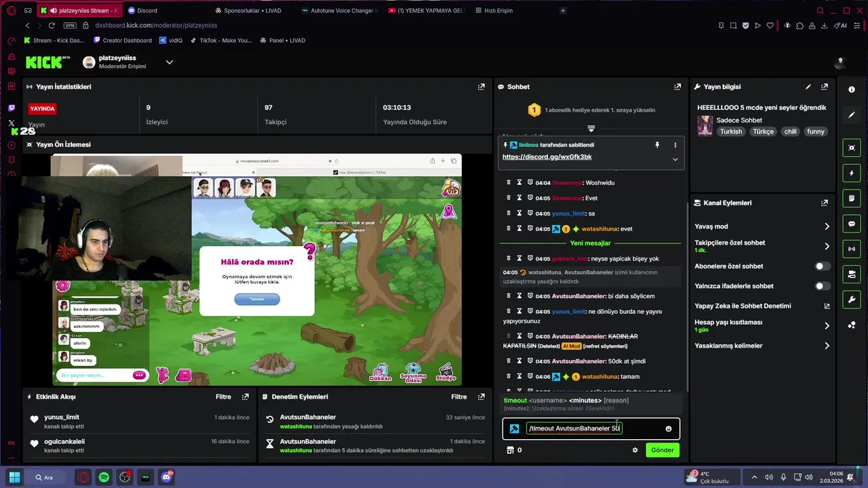Pop out the Sohbet chat panel

[677, 87]
